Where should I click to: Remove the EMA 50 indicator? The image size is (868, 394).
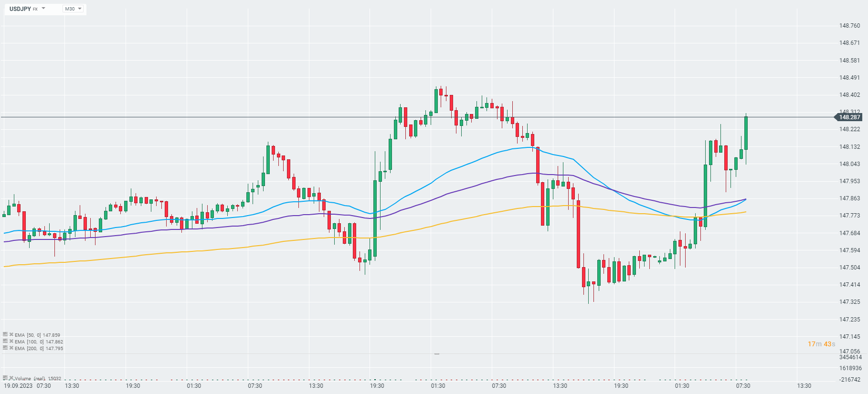tap(11, 335)
